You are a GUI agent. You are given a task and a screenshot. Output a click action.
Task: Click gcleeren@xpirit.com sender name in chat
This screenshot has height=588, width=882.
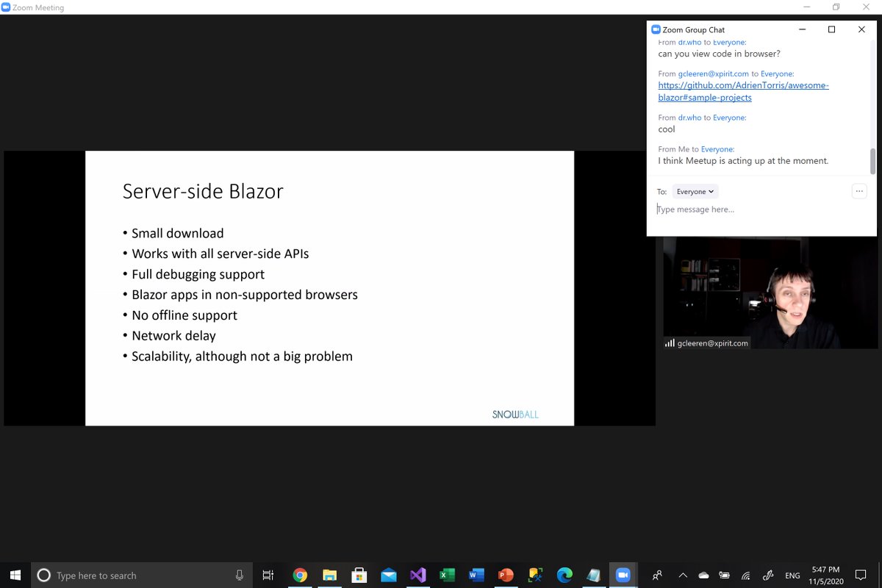pos(714,73)
